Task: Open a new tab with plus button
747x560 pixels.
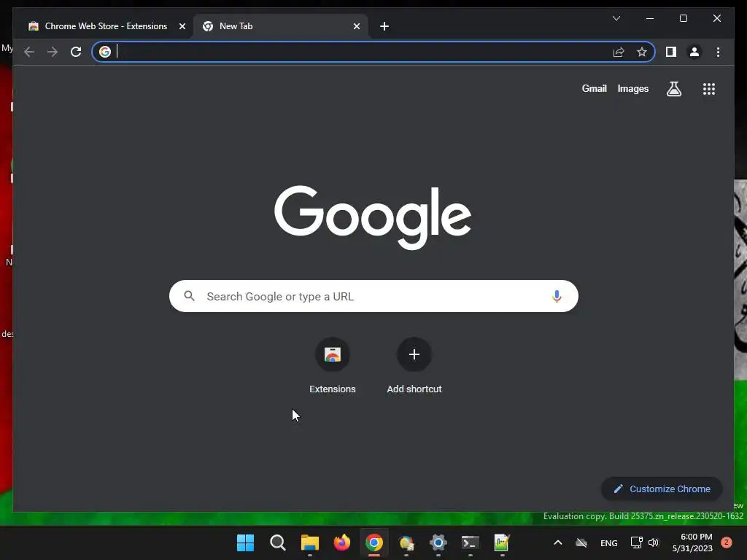Action: coord(384,26)
